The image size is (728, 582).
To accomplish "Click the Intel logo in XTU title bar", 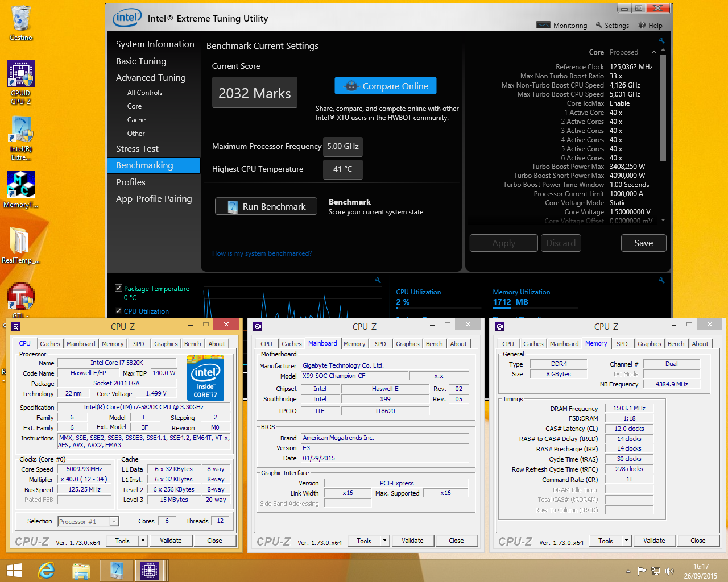I will coord(127,18).
